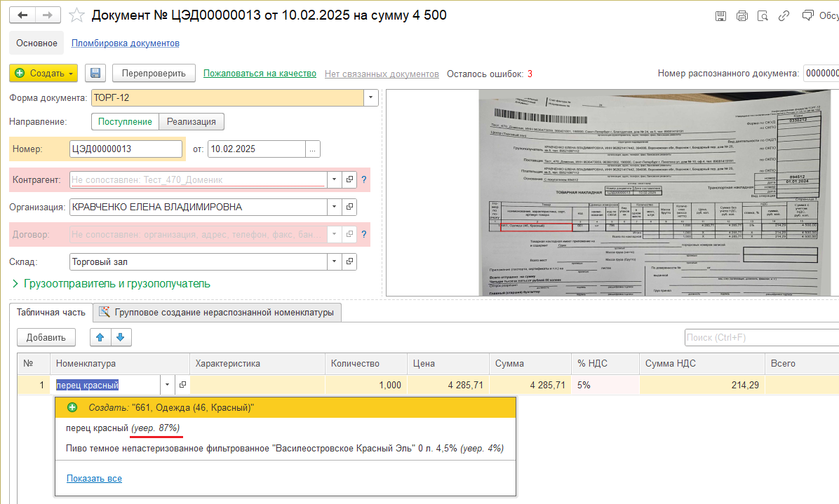Open the Форма документа dropdown
This screenshot has width=839, height=504.
tap(371, 98)
